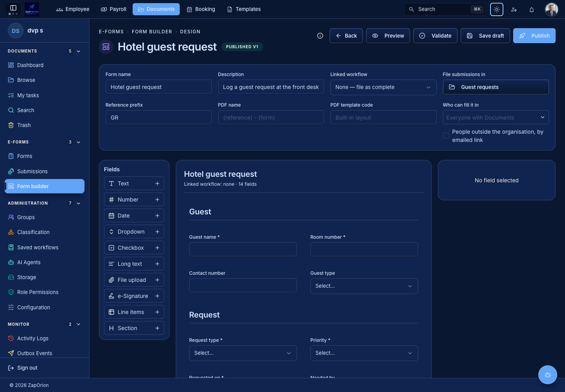The width and height of the screenshot is (565, 392).
Task: Open the Templates top tab
Action: tap(244, 9)
